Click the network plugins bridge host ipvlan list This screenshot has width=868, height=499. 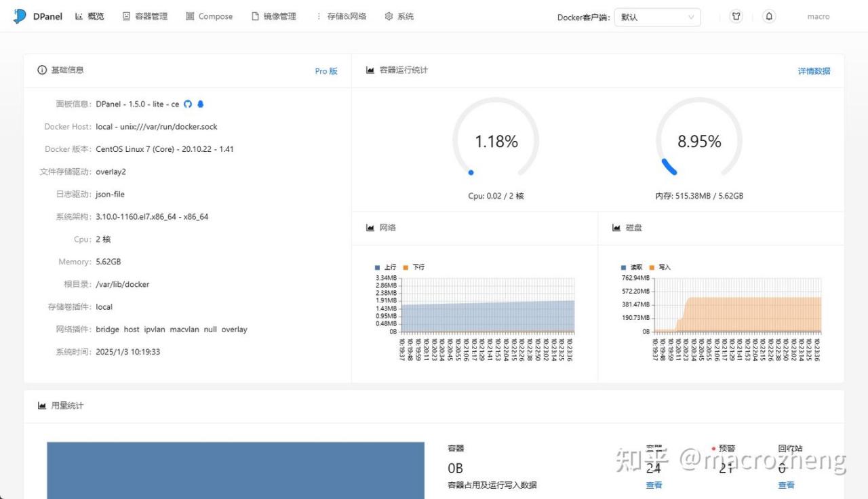pyautogui.click(x=172, y=330)
